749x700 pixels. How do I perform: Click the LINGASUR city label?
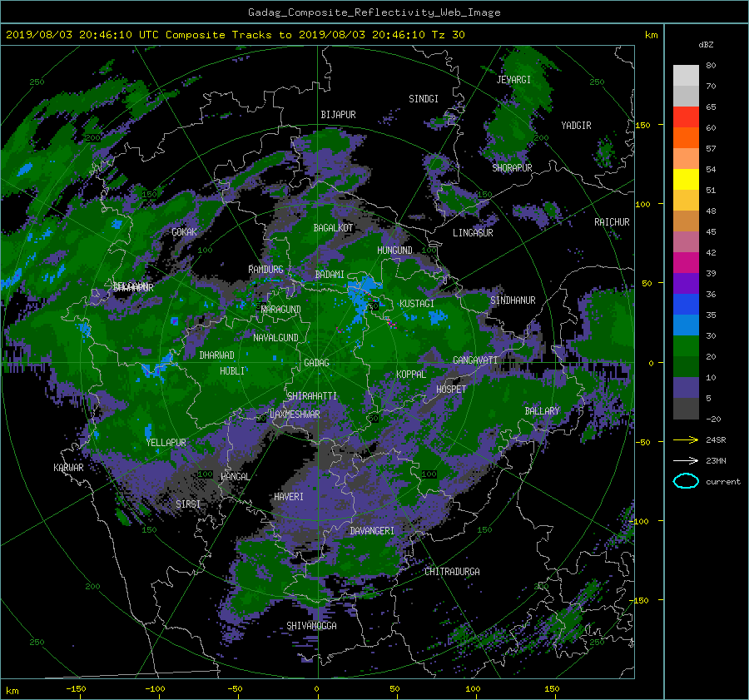[473, 233]
